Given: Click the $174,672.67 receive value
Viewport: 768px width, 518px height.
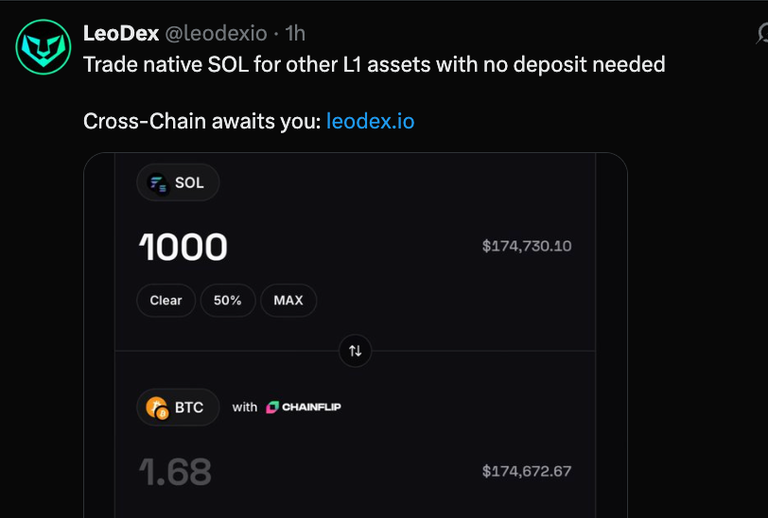Looking at the screenshot, I should [527, 471].
